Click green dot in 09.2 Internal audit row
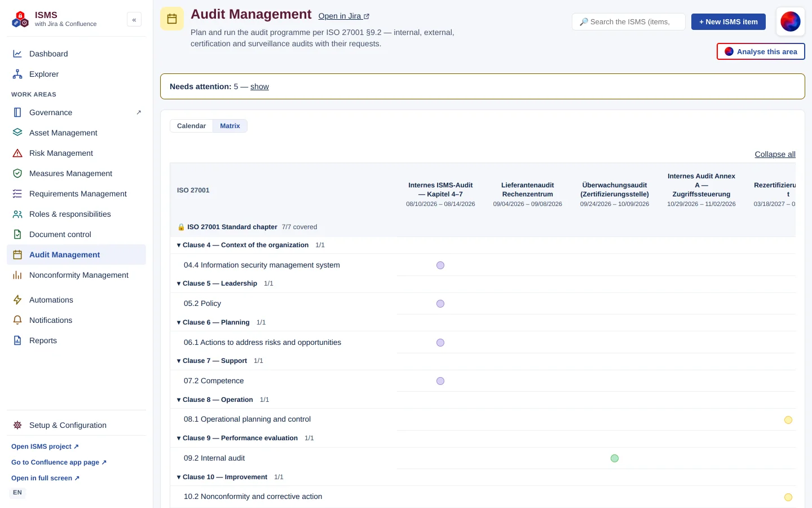The image size is (812, 508). point(615,458)
